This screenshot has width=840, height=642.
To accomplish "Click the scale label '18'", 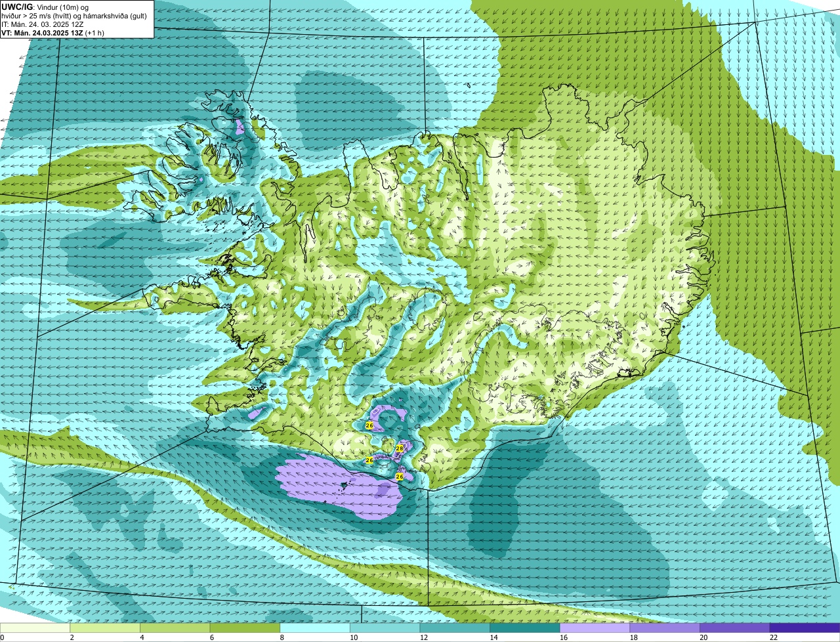I will [x=634, y=637].
